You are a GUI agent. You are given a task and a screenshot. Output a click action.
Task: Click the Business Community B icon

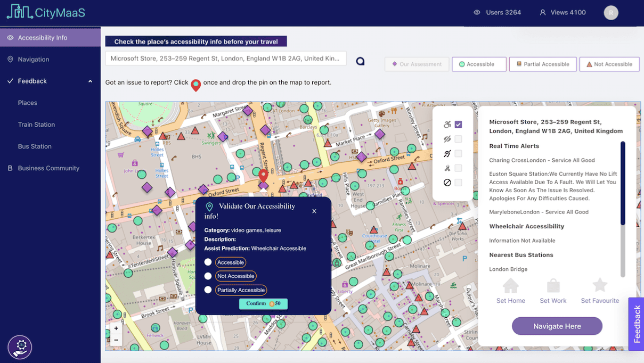10,168
